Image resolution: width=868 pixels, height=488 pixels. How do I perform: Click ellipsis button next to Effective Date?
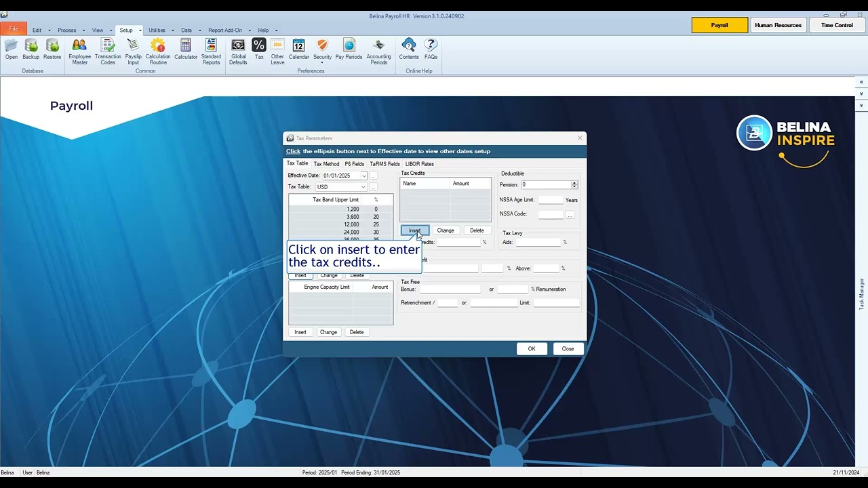tap(373, 176)
